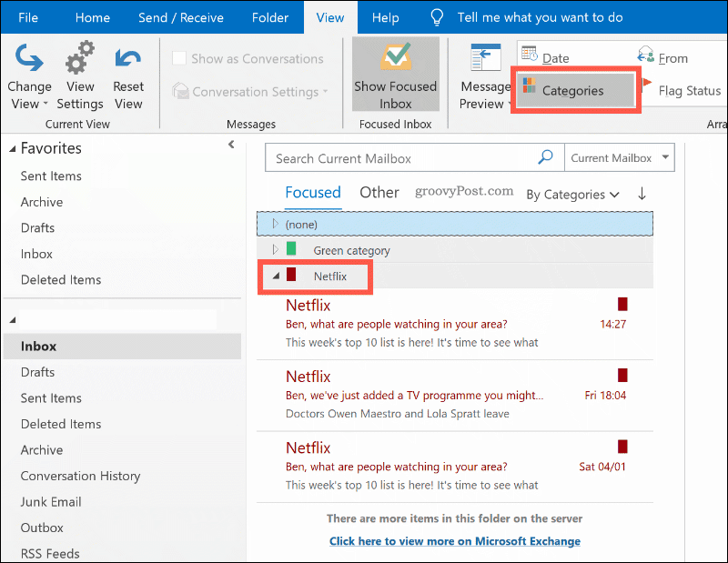The image size is (728, 563).
Task: Open the Current Mailbox dropdown
Action: [x=619, y=157]
